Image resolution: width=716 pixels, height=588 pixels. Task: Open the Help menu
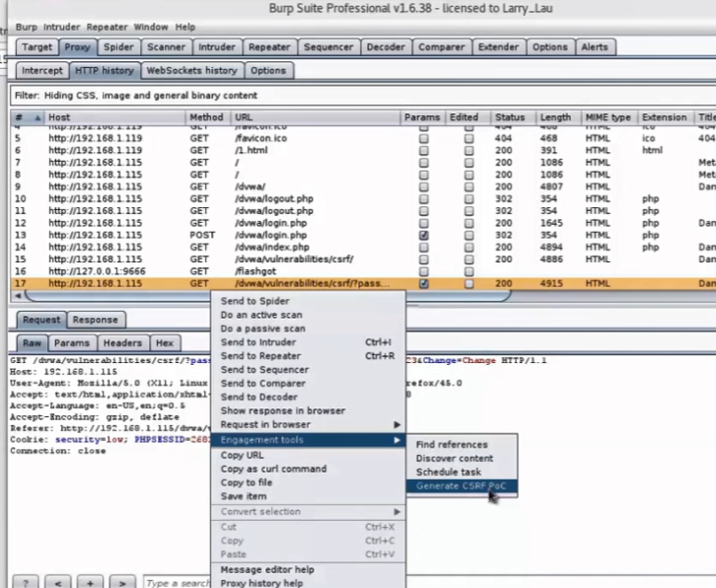tap(185, 27)
